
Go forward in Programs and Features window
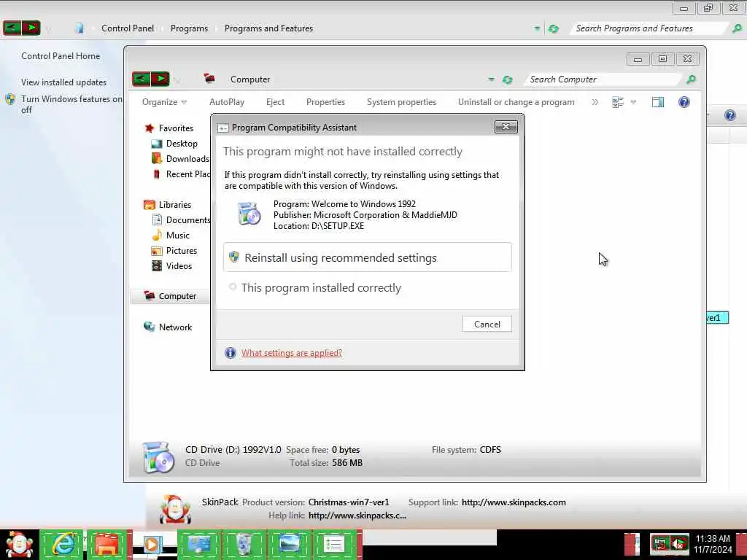point(31,28)
